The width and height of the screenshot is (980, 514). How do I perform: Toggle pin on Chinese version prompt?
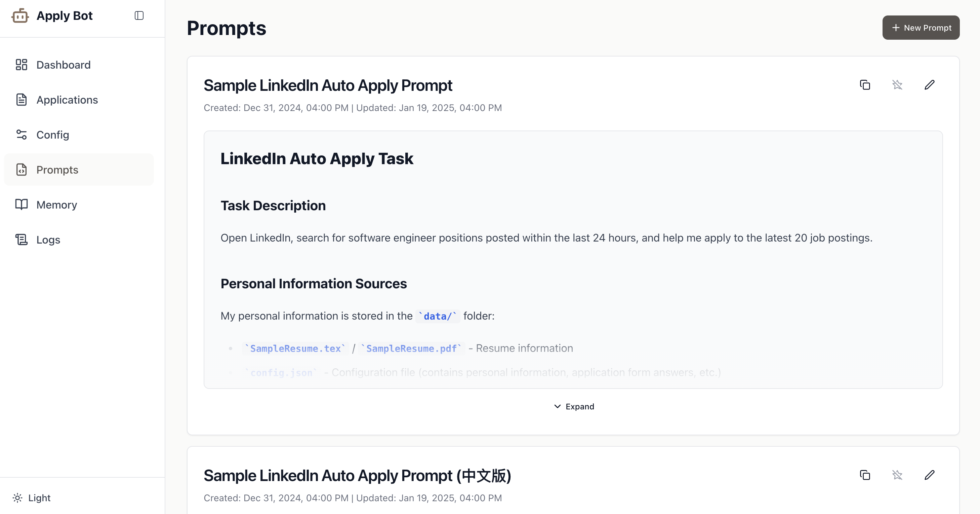[897, 475]
